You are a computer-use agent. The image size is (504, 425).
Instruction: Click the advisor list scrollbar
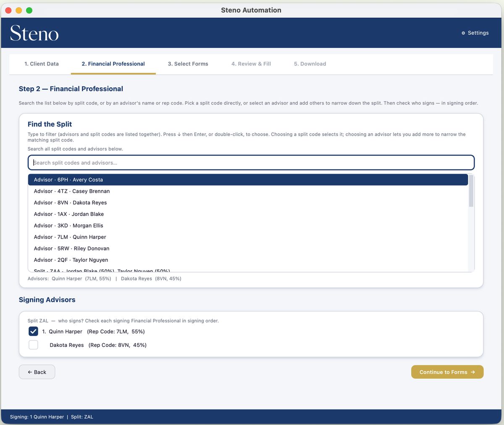(471, 191)
